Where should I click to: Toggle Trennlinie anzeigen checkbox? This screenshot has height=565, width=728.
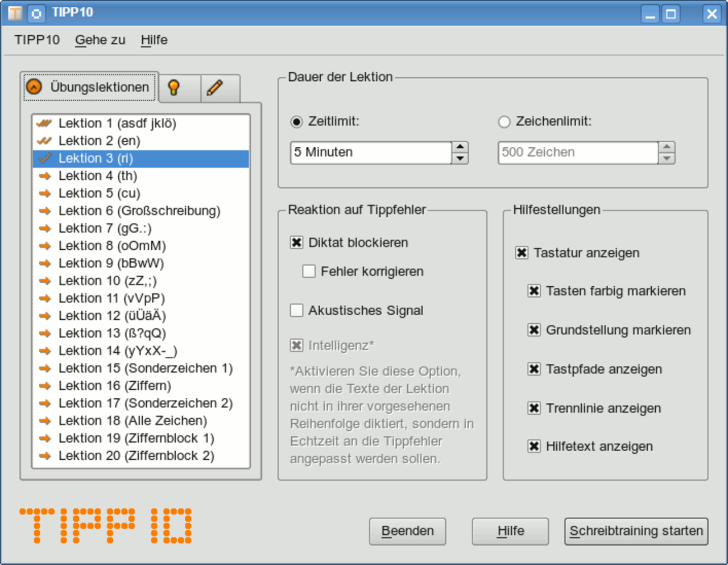(x=534, y=408)
